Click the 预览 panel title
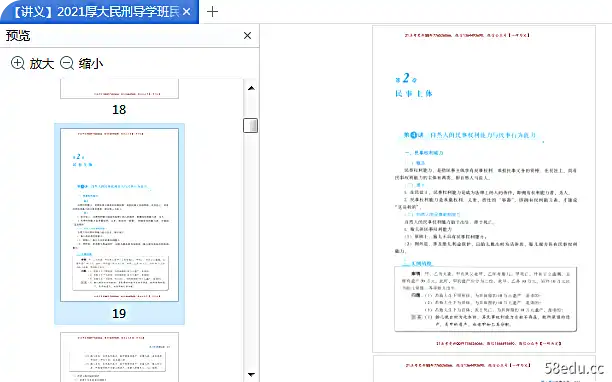 click(18, 36)
